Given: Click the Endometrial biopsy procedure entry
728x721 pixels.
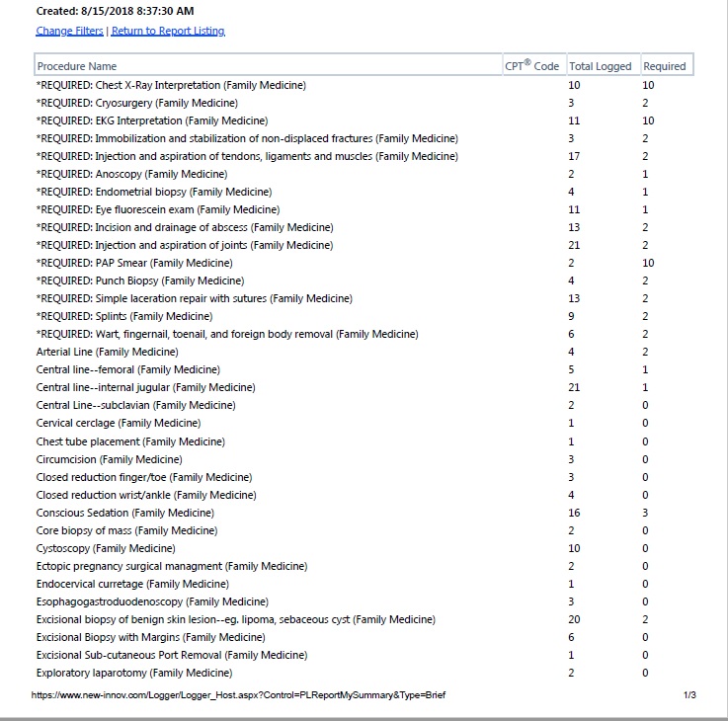Looking at the screenshot, I should point(153,192).
